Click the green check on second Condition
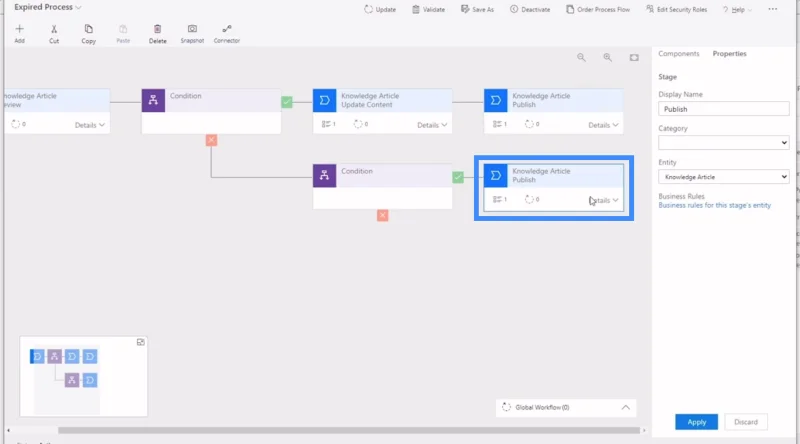Screen dimensions: 800x444 [458, 177]
